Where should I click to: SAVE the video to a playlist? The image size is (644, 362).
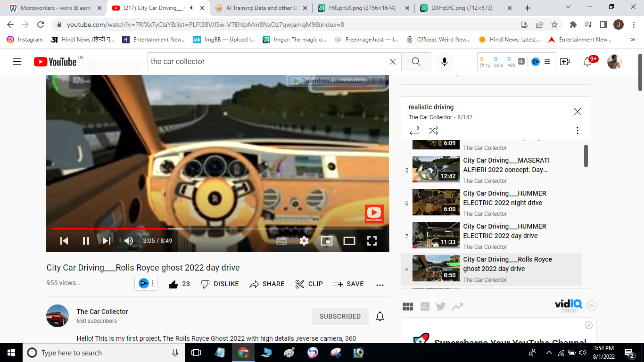[x=348, y=284]
